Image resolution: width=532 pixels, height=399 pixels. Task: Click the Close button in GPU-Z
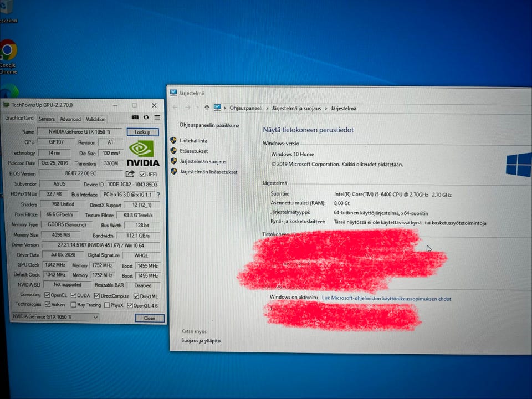coord(149,318)
